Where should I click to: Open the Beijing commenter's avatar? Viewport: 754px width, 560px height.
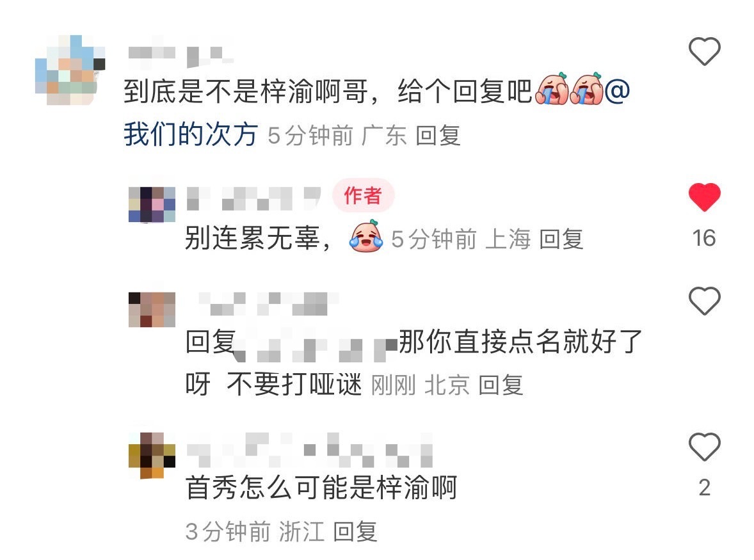[152, 309]
